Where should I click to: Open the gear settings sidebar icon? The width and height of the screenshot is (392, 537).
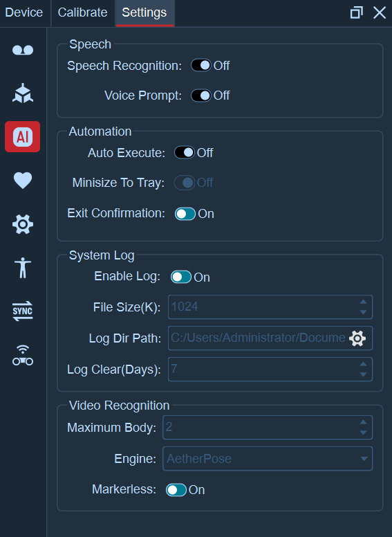point(23,224)
